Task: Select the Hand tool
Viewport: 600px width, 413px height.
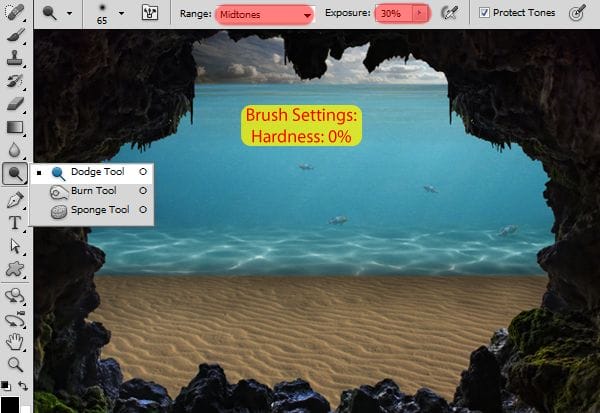Action: click(x=15, y=341)
